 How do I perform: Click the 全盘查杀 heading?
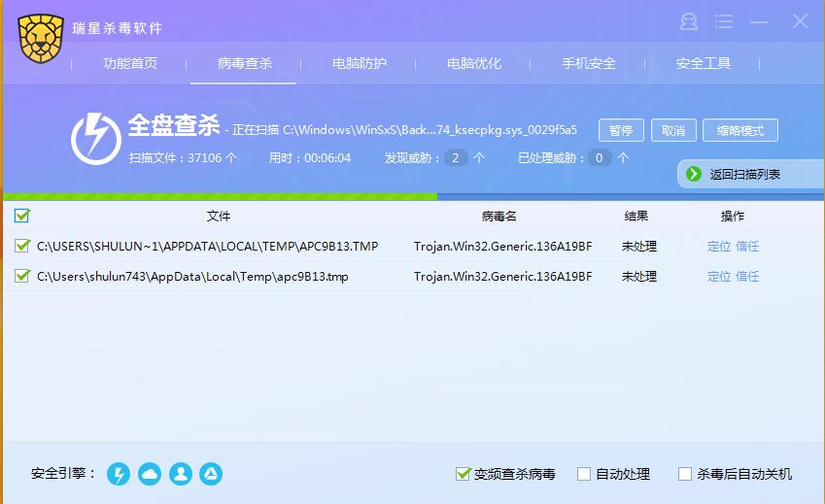pos(174,125)
